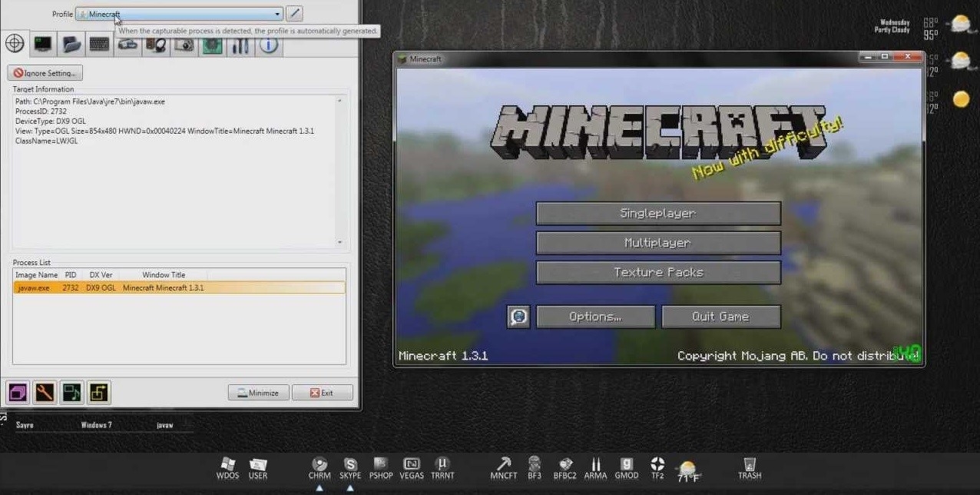The image size is (980, 495).
Task: Open the blue info tab
Action: click(268, 45)
